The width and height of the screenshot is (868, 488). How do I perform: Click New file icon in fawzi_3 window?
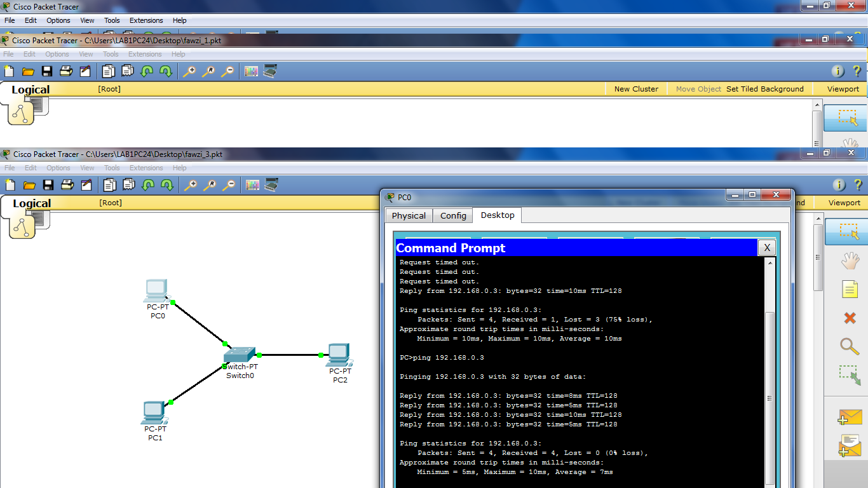10,185
